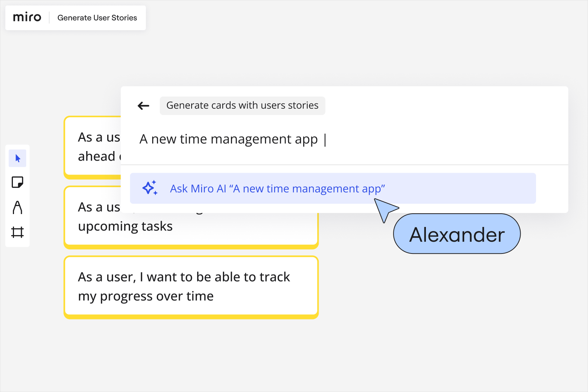Click Alexander's name label
The height and width of the screenshot is (392, 588).
(x=457, y=234)
